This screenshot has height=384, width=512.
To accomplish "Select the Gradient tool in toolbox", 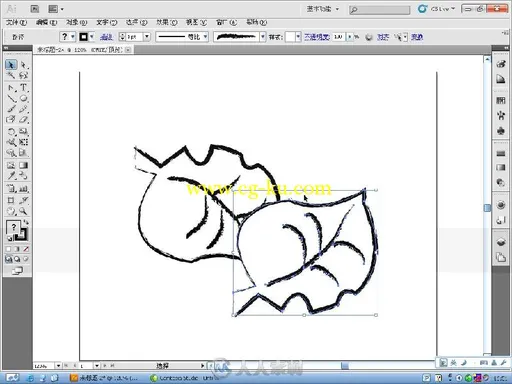I will (x=23, y=165).
